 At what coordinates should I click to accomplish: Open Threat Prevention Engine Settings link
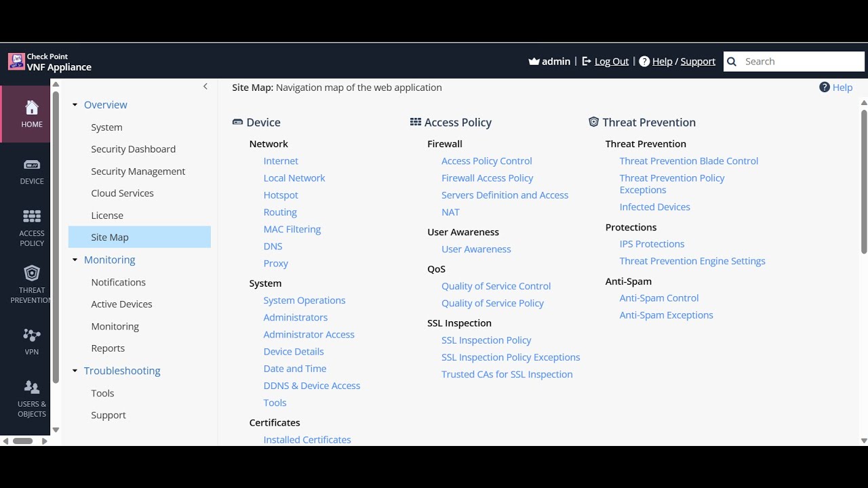[692, 261]
